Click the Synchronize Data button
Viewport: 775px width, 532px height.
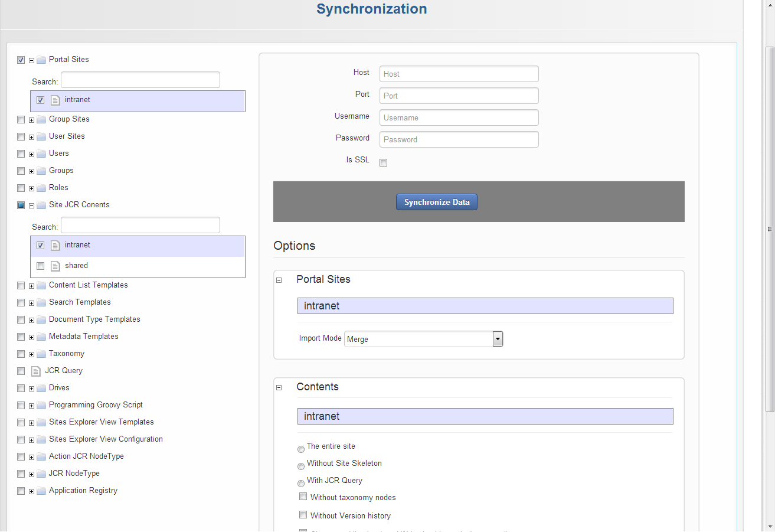coord(436,202)
